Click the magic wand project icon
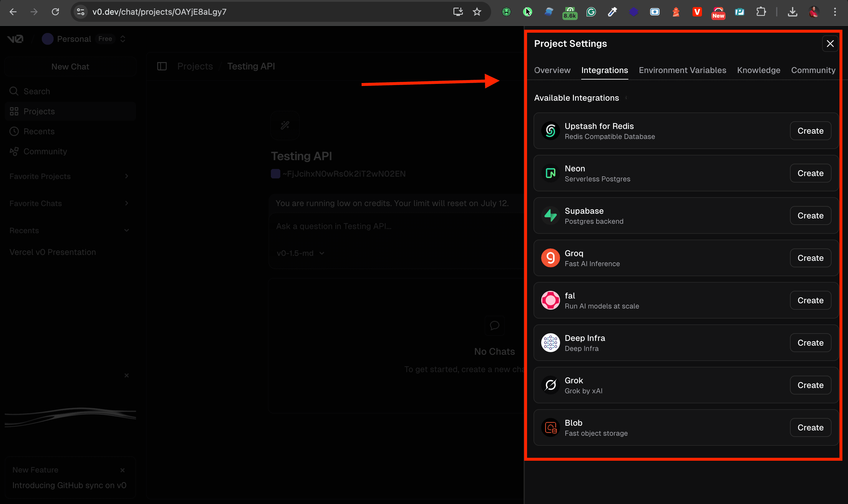Screen dimensions: 848x504 pos(285,125)
